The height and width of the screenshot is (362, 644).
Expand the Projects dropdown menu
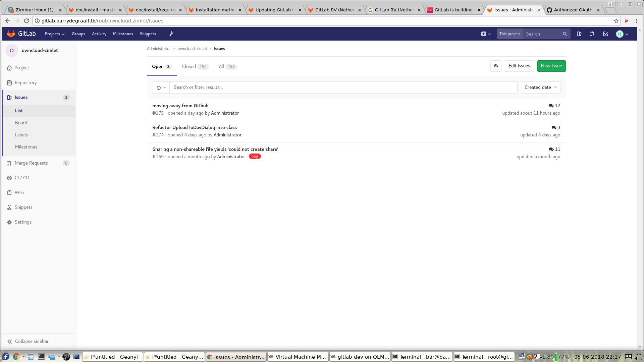(x=54, y=34)
